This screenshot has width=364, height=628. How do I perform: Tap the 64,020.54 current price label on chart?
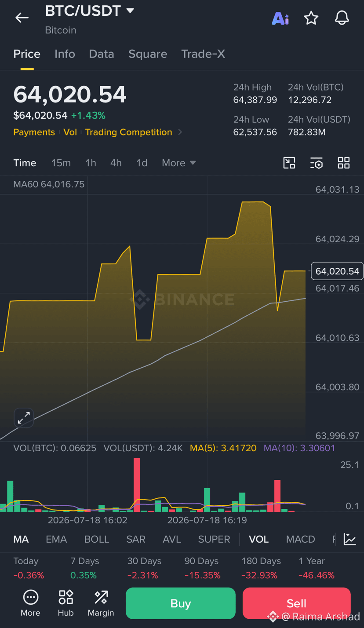[x=337, y=271]
